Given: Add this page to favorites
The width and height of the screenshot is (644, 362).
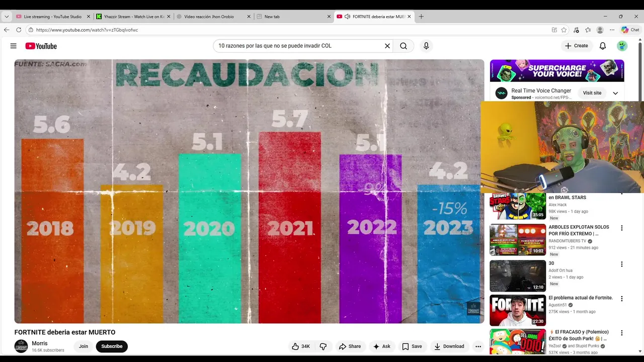Looking at the screenshot, I should 564,30.
